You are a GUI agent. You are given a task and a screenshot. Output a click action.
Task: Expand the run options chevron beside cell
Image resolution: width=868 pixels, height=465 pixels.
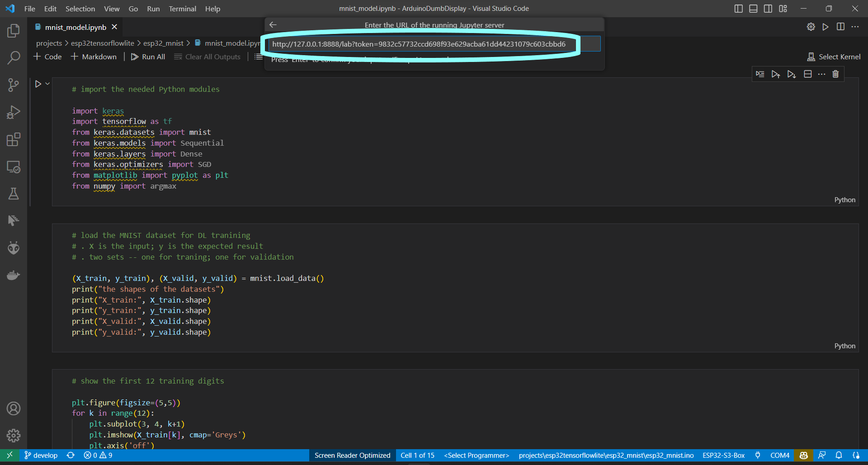(47, 83)
